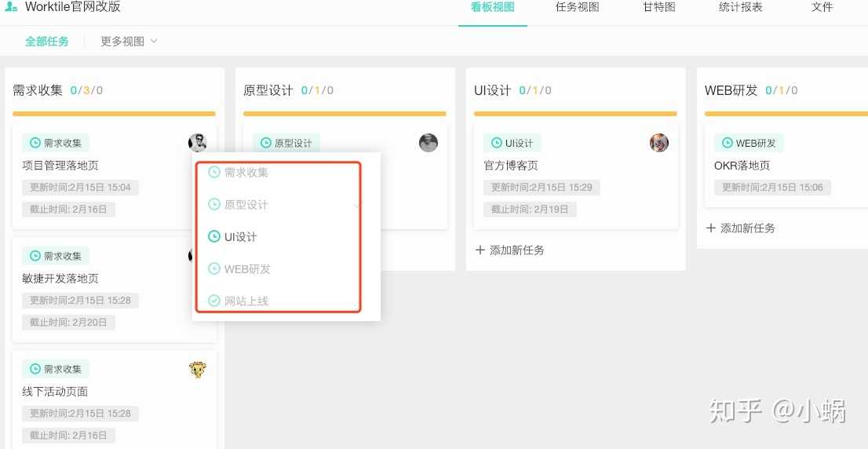Expand the 更多视图 dropdown
Screen dimensions: 868x449
[129, 41]
